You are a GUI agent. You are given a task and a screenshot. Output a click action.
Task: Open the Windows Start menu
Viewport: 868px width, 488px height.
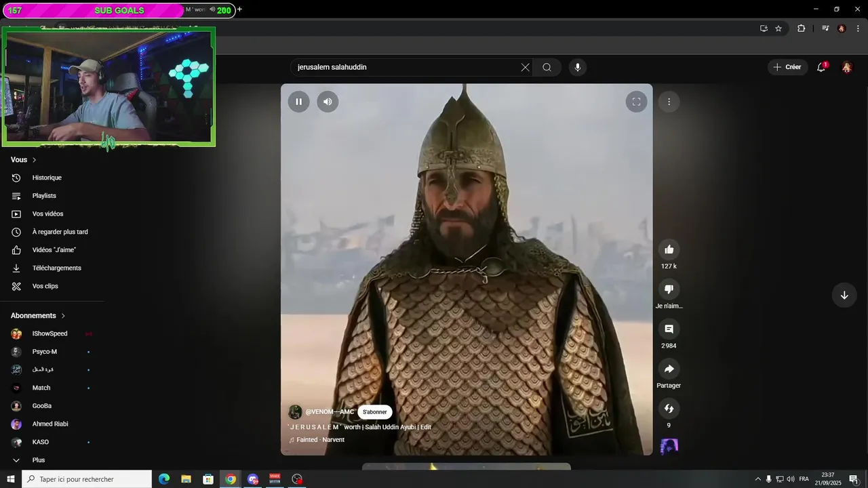[x=11, y=479]
